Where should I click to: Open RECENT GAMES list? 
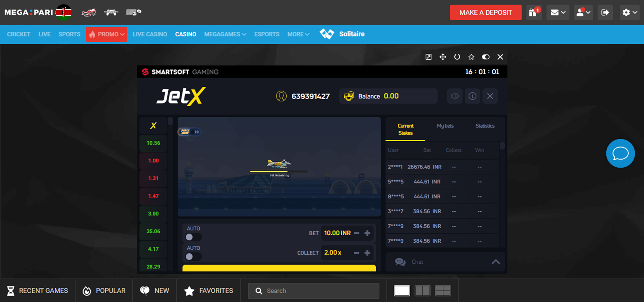(x=38, y=291)
